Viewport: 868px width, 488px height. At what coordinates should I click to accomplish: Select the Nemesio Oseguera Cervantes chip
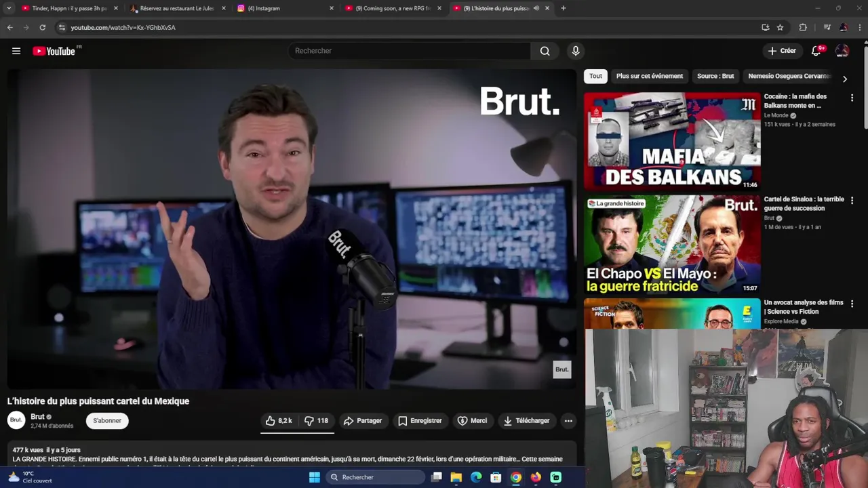point(789,76)
